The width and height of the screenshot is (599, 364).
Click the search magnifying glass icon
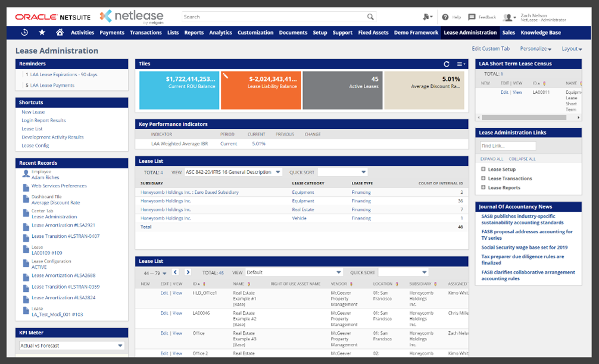[371, 16]
